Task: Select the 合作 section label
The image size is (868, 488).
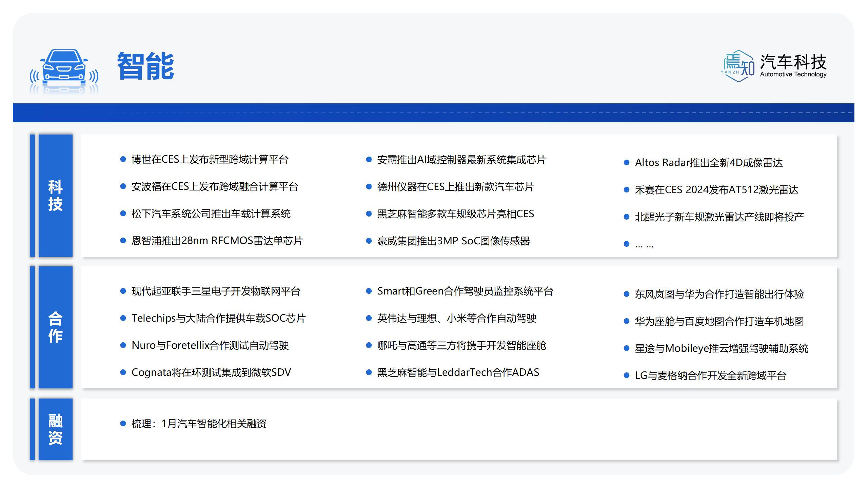Action: point(55,327)
